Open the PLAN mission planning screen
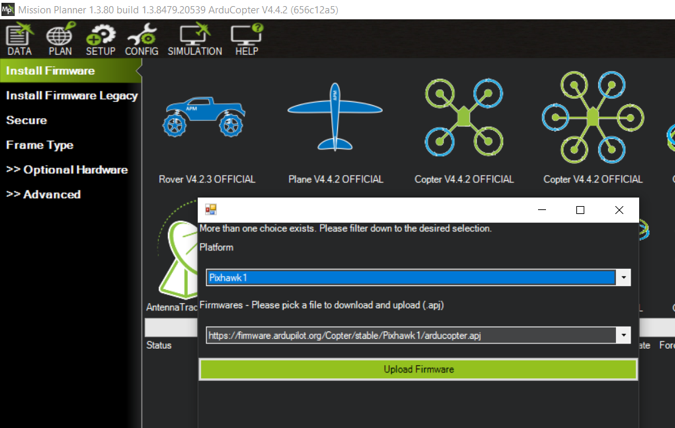 tap(60, 40)
